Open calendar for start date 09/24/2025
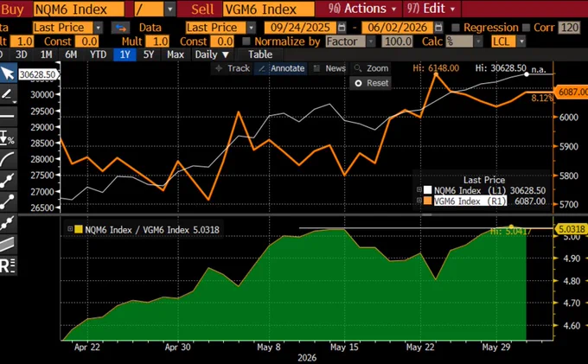The image size is (588, 364). tap(342, 28)
